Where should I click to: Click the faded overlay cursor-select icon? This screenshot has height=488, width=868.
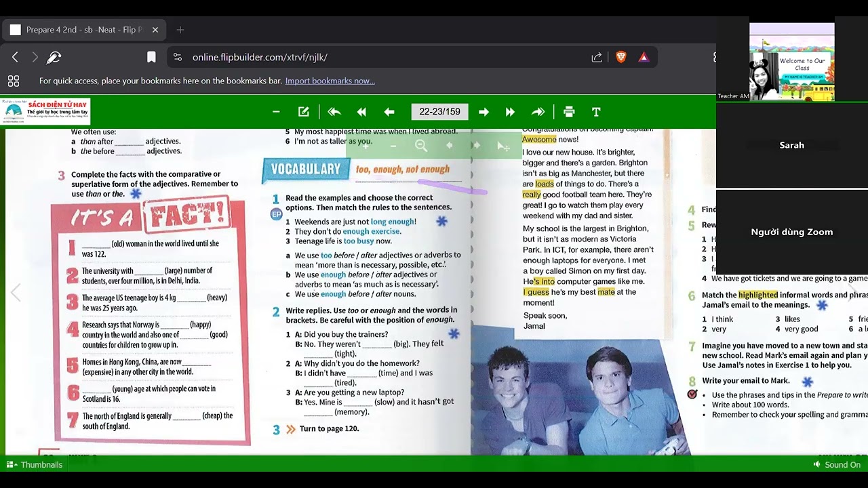pos(503,146)
